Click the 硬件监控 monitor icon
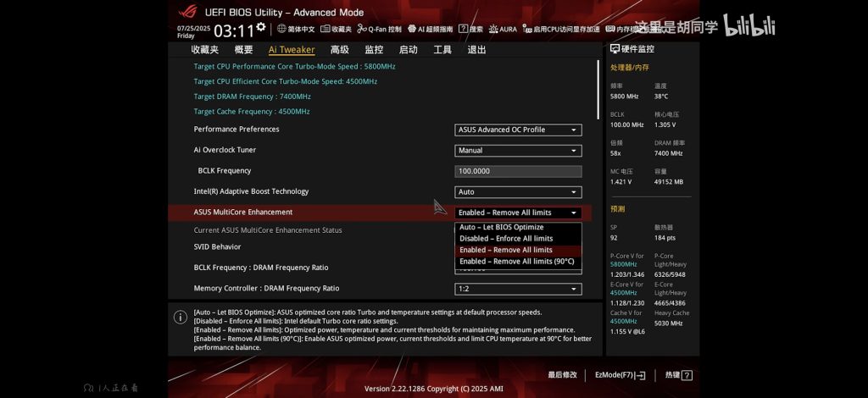 coord(615,48)
